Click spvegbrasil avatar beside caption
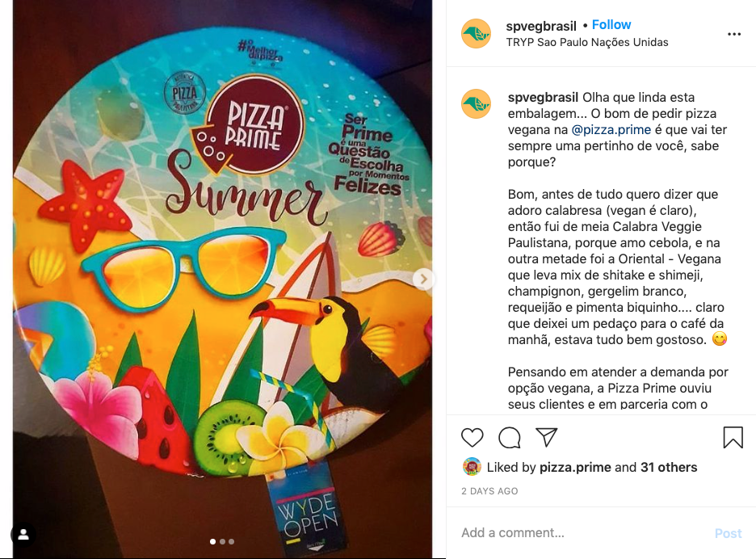This screenshot has height=559, width=756. [x=476, y=103]
